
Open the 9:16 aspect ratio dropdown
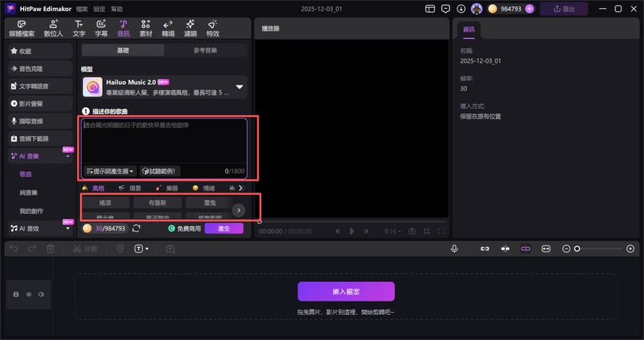(393, 231)
